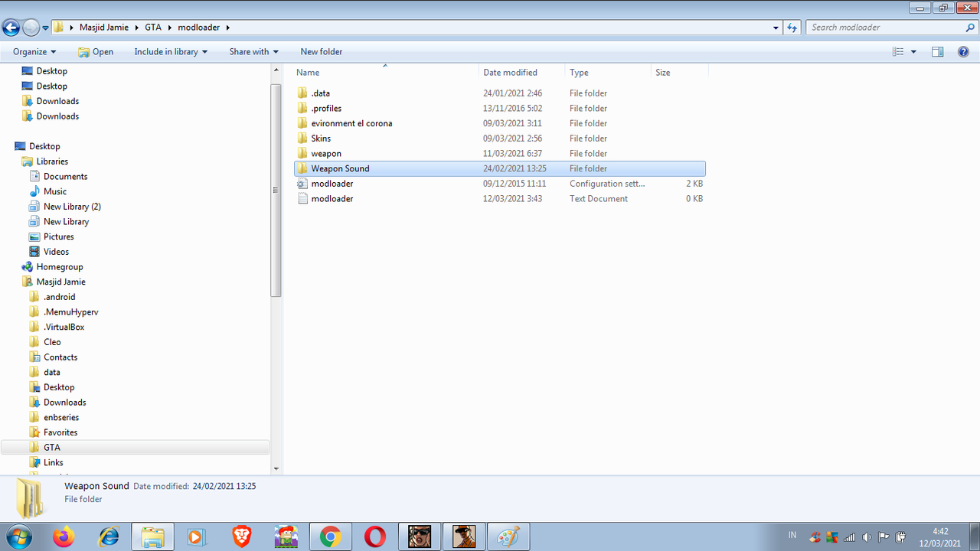
Task: Open Explorer help via the question mark
Action: coord(964,52)
